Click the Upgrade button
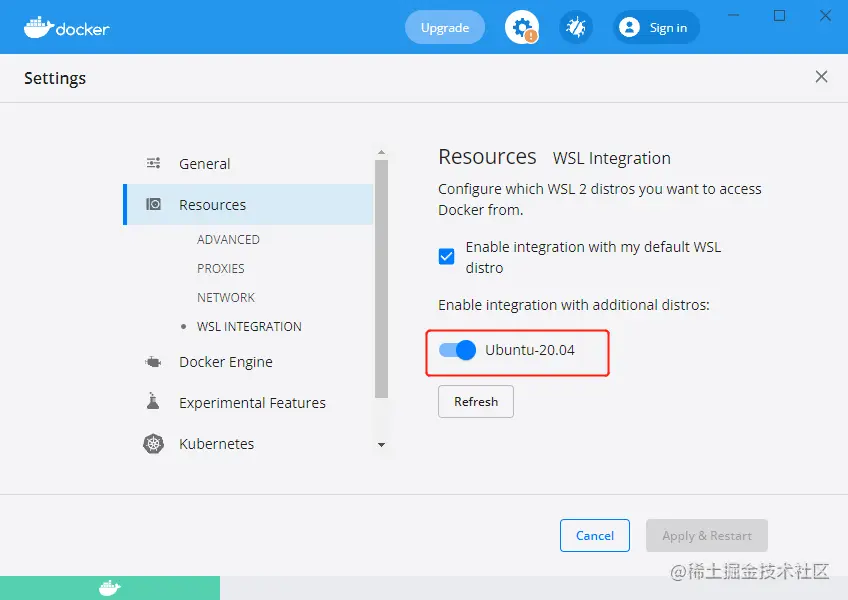Image resolution: width=848 pixels, height=600 pixels. point(445,27)
